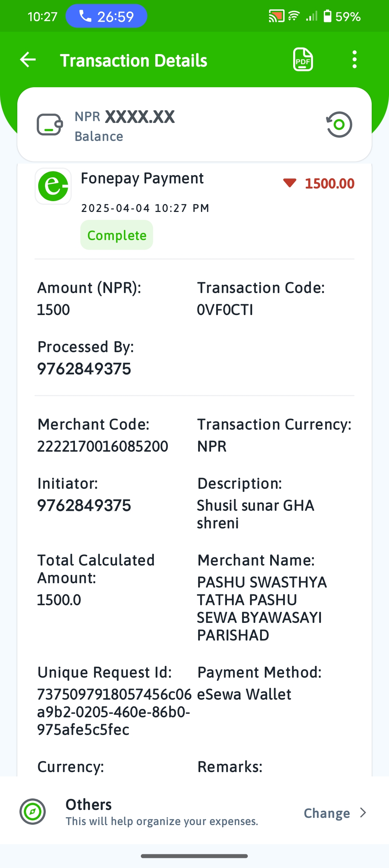Image resolution: width=389 pixels, height=868 pixels.
Task: Tap the wallet icon beside Balance
Action: (50, 125)
